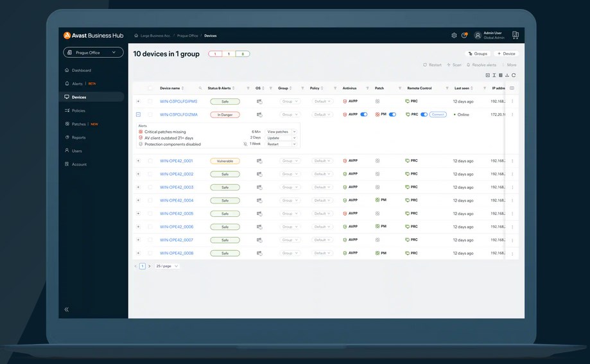Check the box for WIN-O3POLFGIPMS
The image size is (590, 364).
tap(150, 101)
